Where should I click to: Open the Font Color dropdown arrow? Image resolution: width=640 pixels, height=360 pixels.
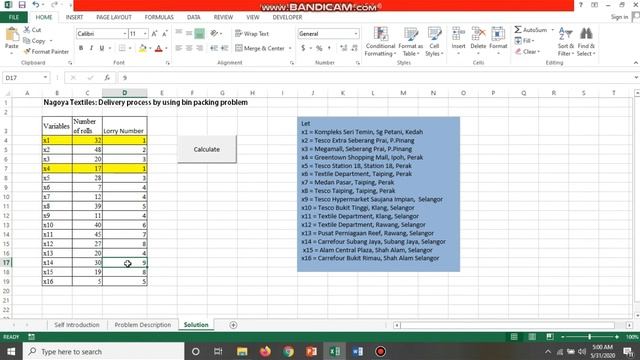coord(166,48)
